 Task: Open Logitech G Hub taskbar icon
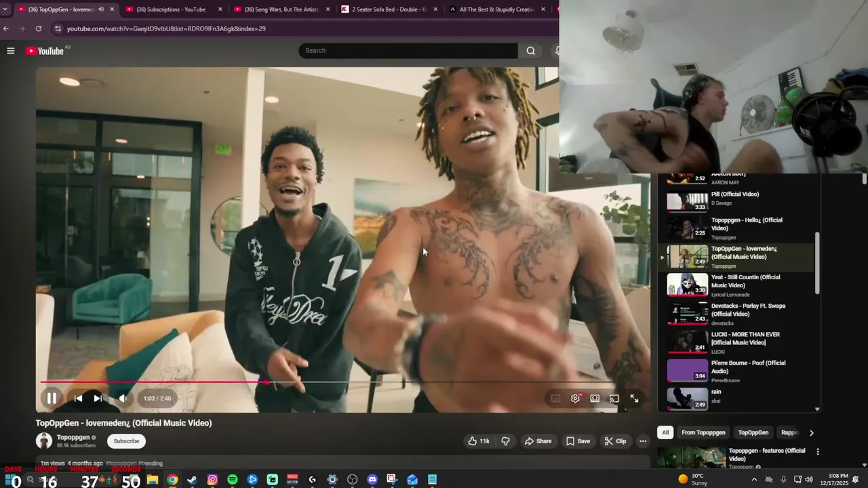click(x=313, y=480)
